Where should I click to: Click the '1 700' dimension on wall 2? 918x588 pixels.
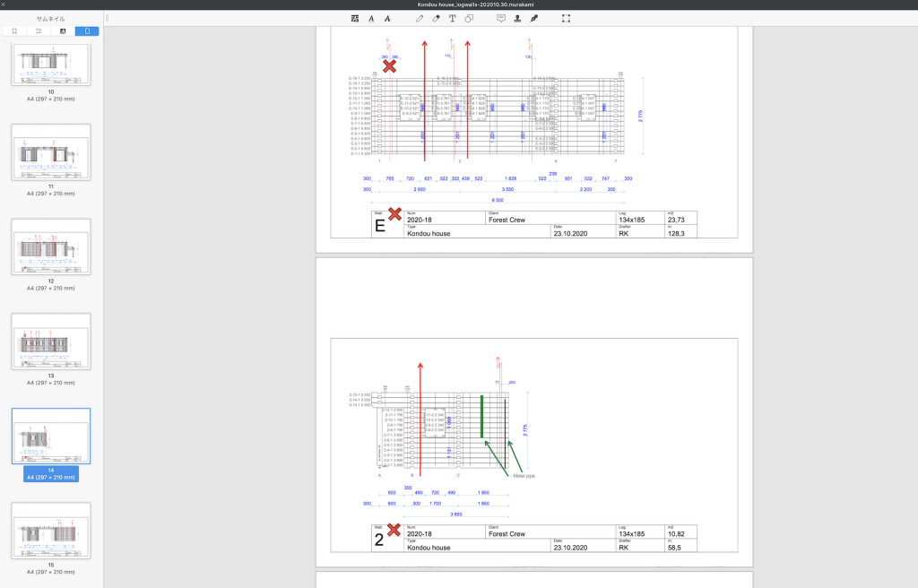[435, 504]
